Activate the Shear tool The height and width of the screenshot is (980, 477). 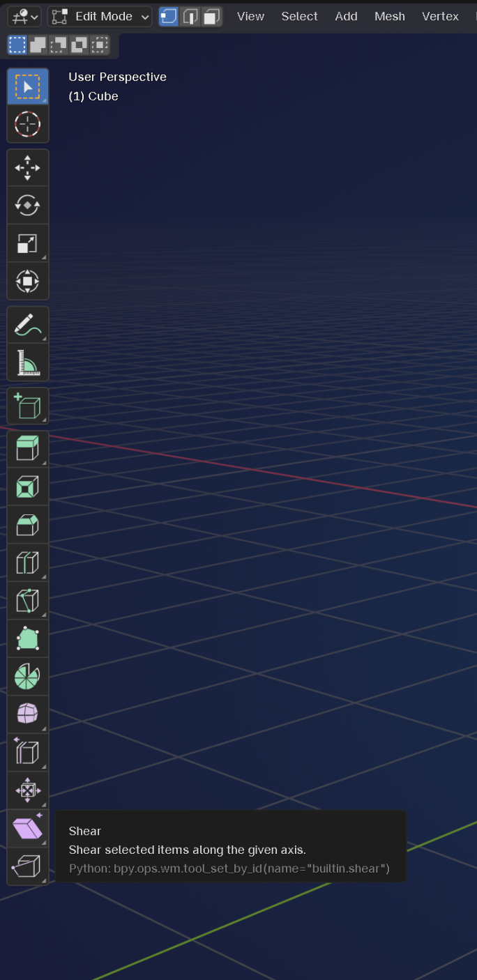pos(27,827)
